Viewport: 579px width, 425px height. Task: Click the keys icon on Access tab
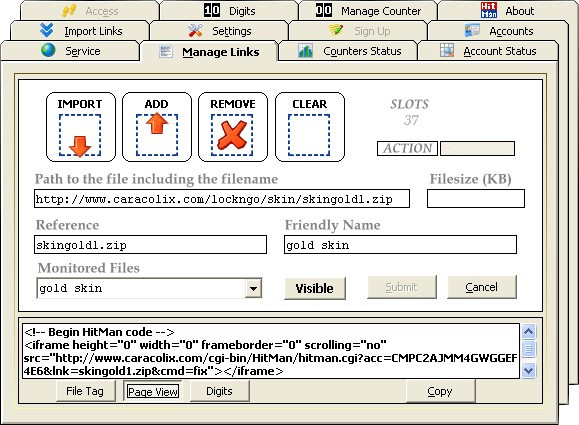(x=69, y=11)
